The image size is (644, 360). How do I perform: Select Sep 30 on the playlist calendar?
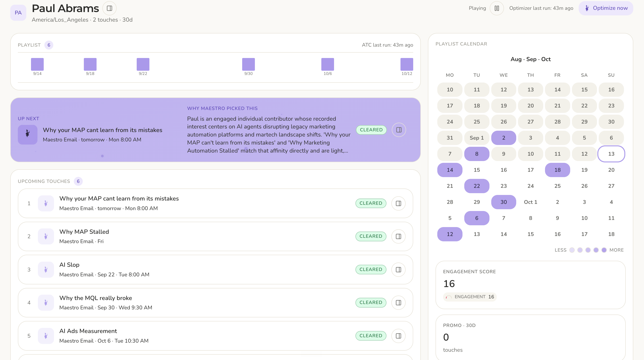(504, 202)
